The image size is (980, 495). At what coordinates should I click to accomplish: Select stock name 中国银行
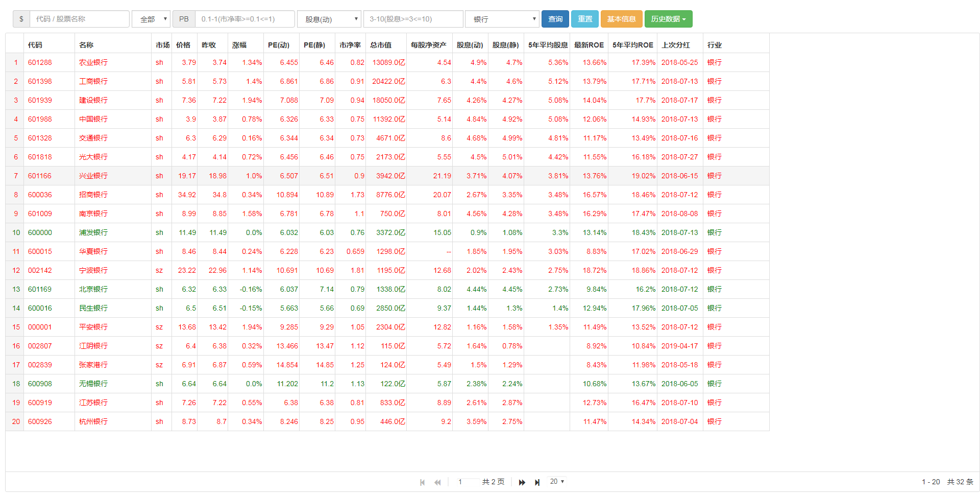[93, 119]
